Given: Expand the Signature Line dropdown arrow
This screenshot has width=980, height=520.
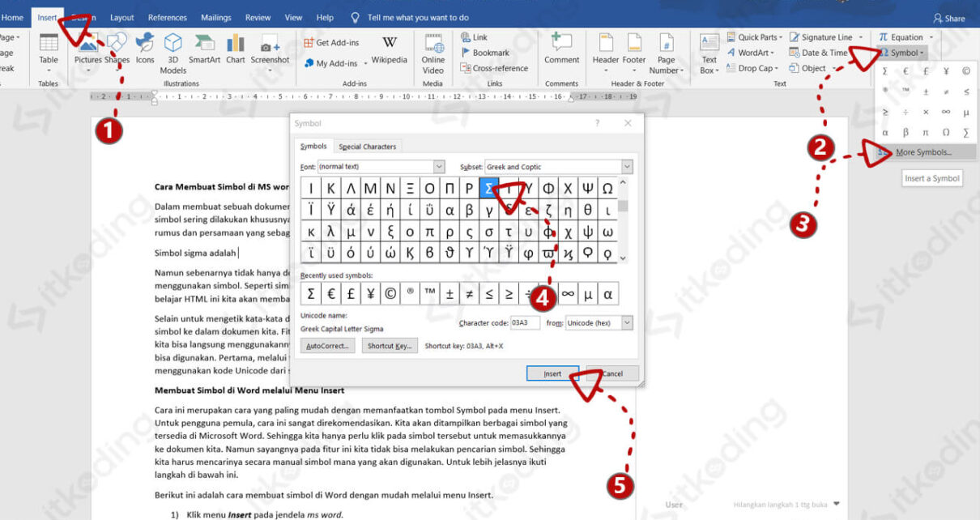Looking at the screenshot, I should (x=861, y=37).
